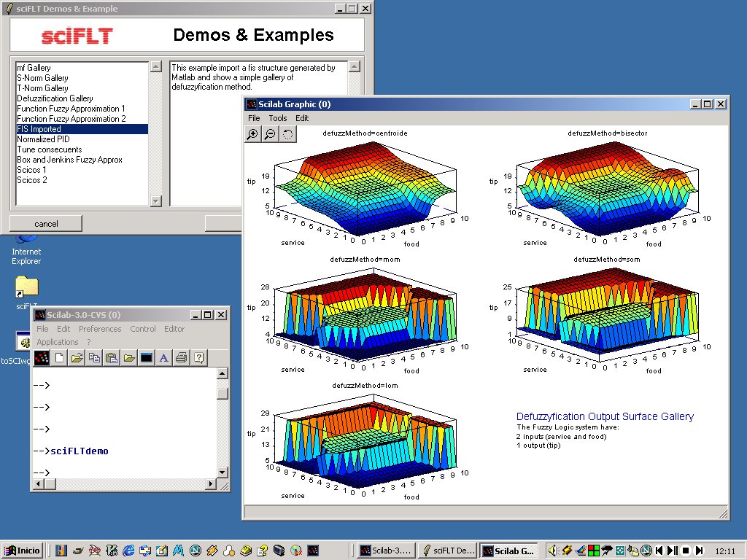Select 'Scicos 1' demo entry
The width and height of the screenshot is (747, 560).
[82, 170]
